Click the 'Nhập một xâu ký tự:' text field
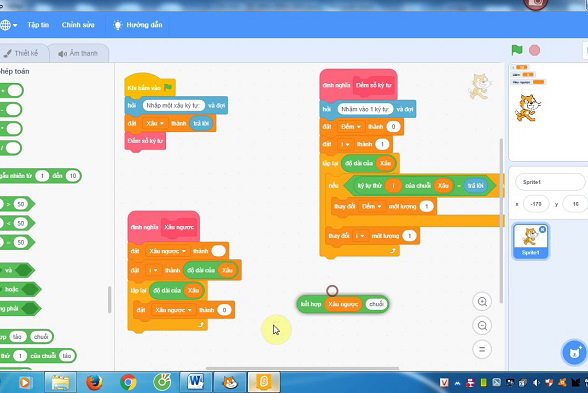The image size is (588, 393). [x=173, y=105]
